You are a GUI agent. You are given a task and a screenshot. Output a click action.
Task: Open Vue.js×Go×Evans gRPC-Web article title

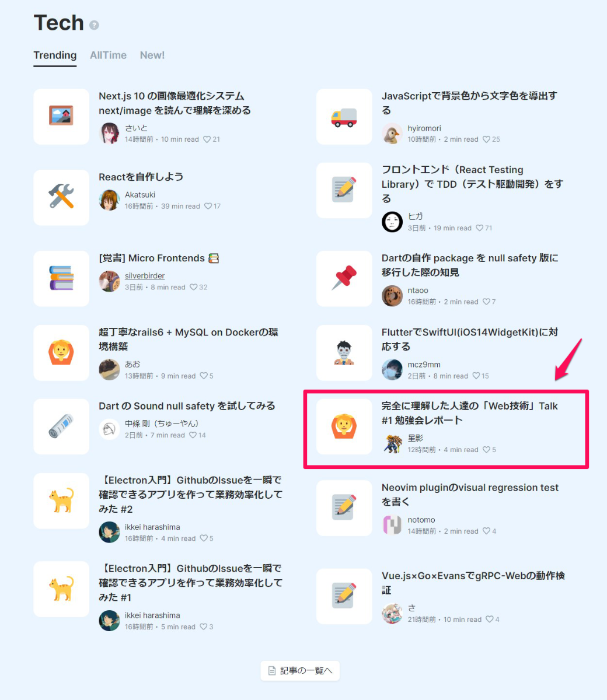(473, 583)
